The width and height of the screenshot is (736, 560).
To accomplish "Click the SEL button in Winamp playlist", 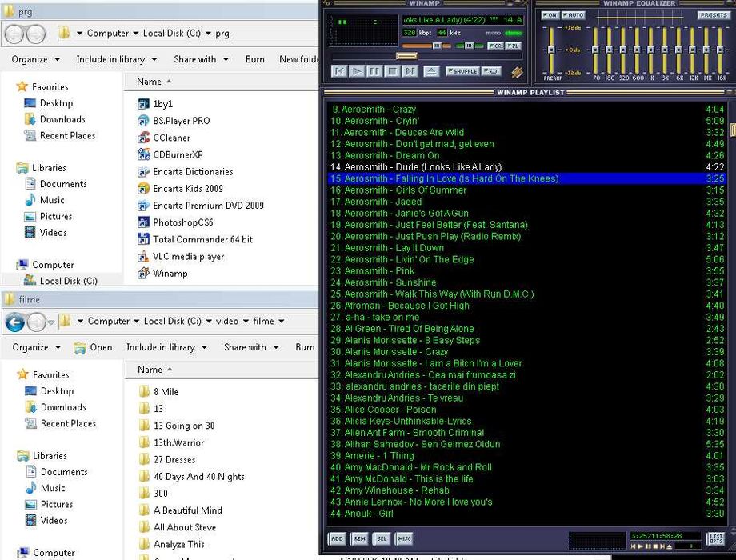I will (x=382, y=539).
